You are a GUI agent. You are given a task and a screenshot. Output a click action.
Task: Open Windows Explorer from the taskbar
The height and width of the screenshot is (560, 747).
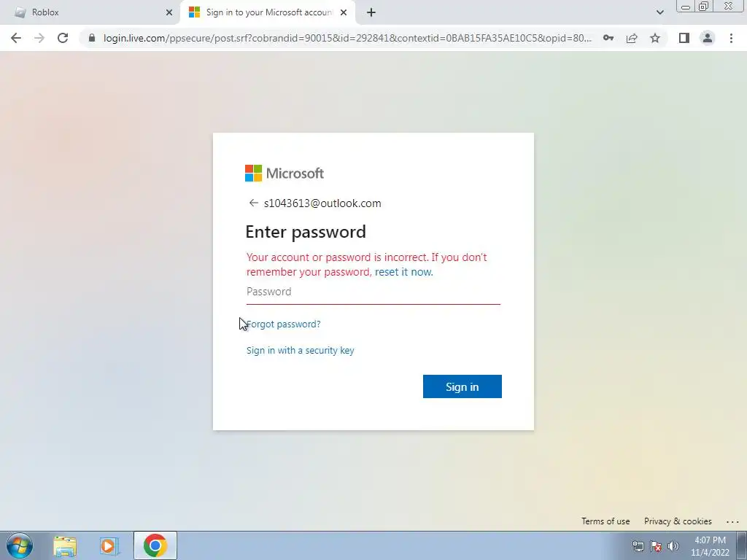[x=65, y=545]
